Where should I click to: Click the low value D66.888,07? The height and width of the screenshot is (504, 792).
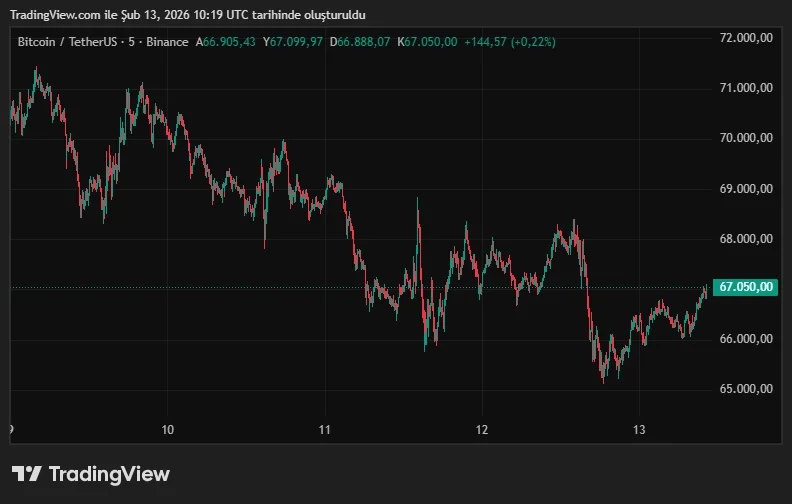pyautogui.click(x=360, y=42)
